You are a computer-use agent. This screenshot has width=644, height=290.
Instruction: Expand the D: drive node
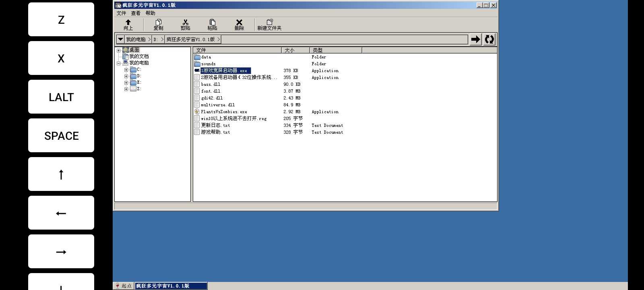point(126,76)
